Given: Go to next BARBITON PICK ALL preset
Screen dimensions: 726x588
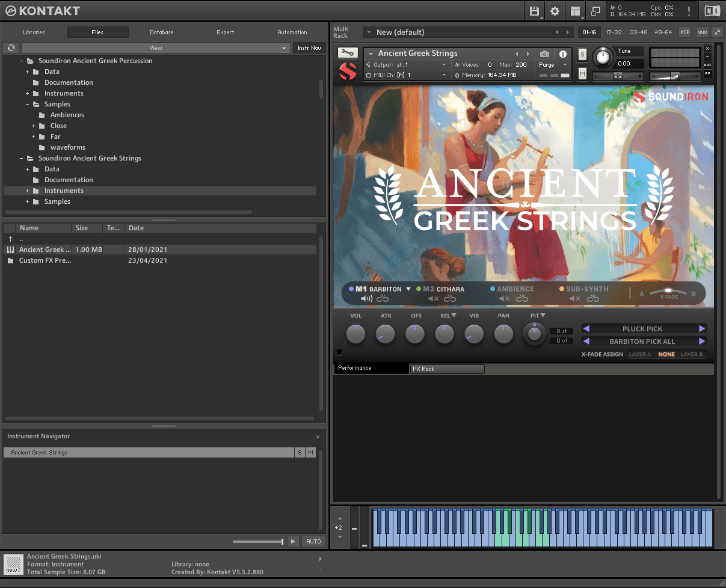Looking at the screenshot, I should click(x=701, y=341).
